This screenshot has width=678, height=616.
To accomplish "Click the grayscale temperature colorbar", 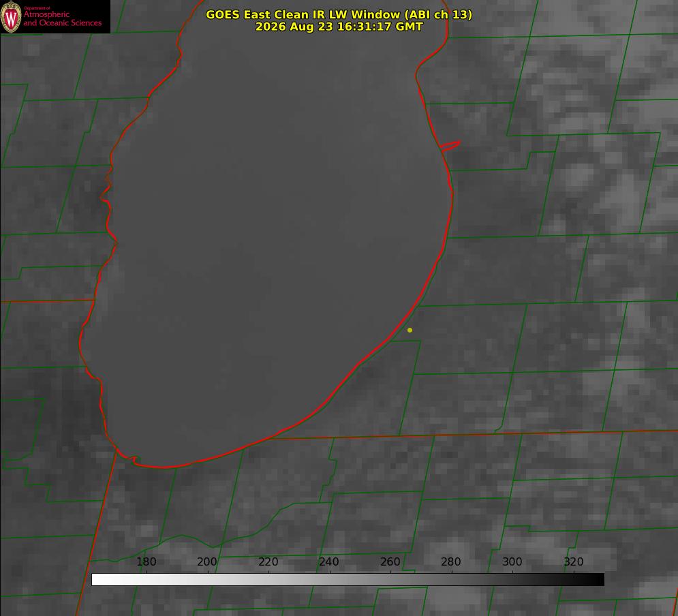I will [348, 579].
